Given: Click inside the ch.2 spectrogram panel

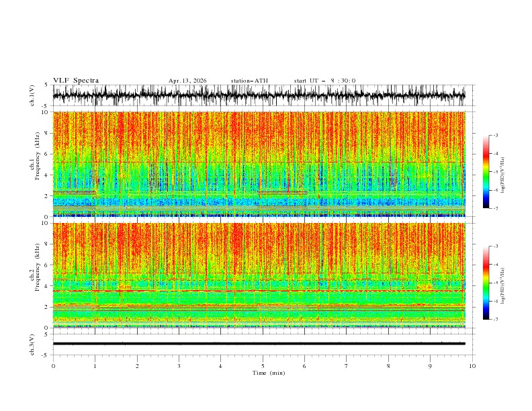Looking at the screenshot, I should 259,275.
